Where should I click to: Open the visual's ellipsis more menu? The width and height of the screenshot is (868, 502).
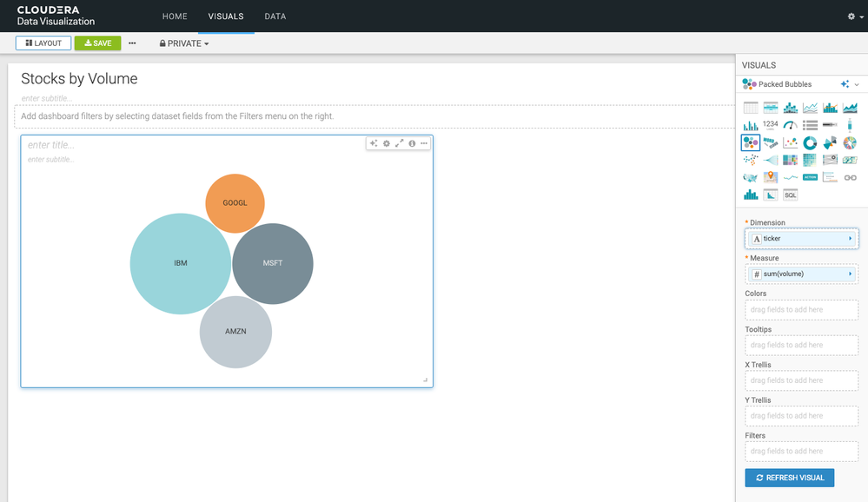[x=424, y=143]
